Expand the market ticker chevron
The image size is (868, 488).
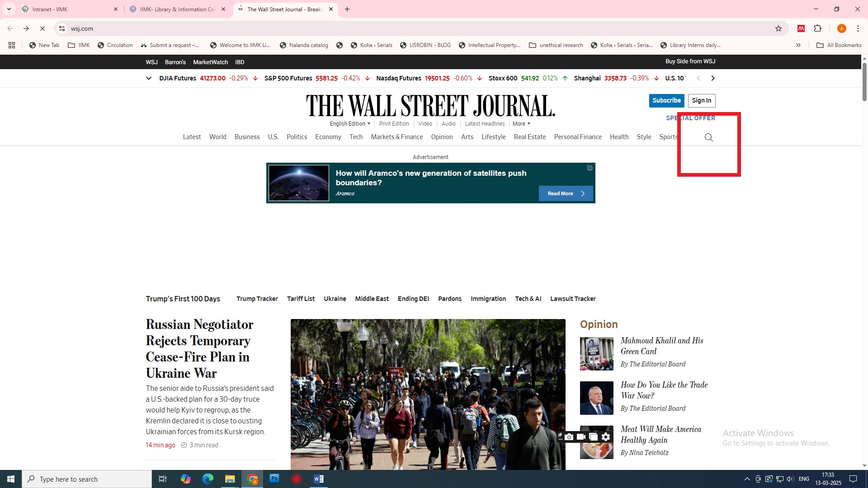point(148,78)
